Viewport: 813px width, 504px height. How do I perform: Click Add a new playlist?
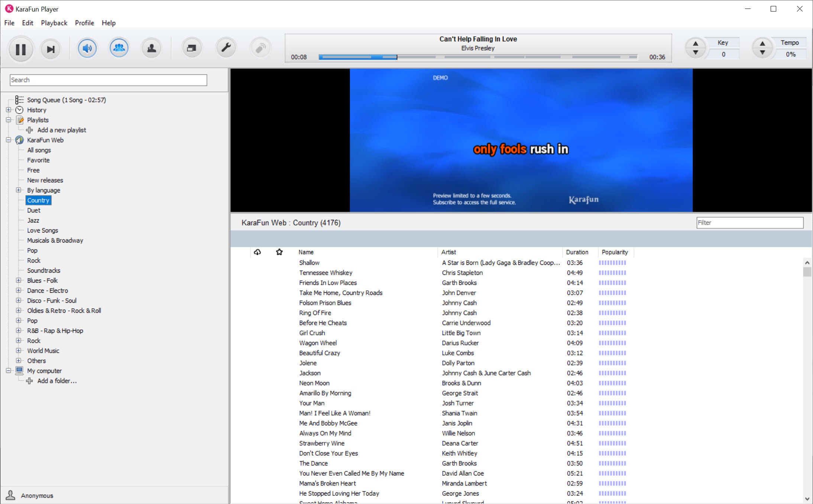pyautogui.click(x=61, y=130)
